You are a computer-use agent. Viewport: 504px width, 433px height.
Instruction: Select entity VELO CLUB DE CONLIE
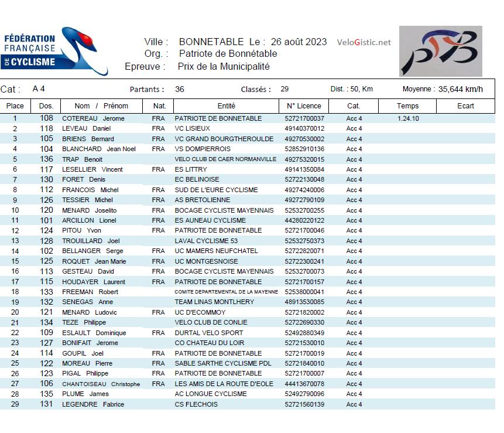pyautogui.click(x=211, y=322)
